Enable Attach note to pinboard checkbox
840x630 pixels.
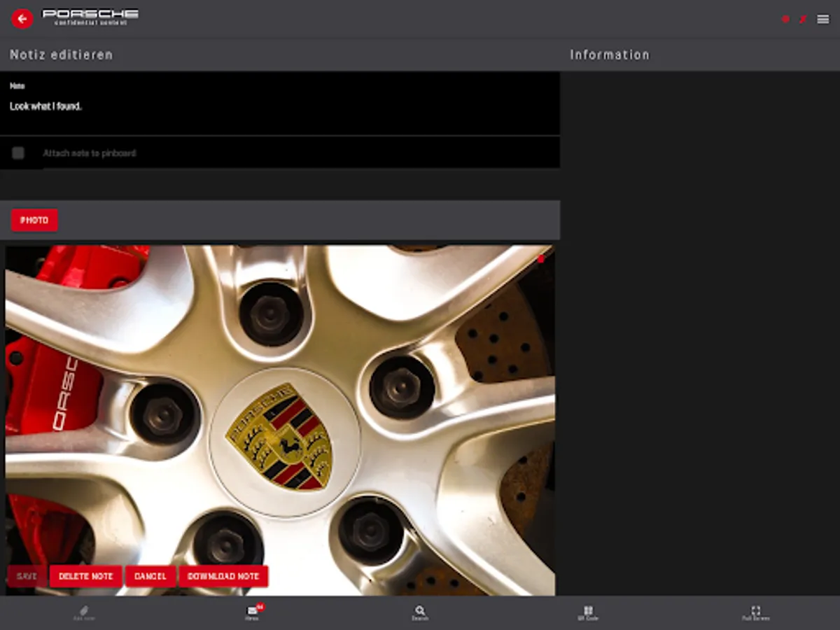18,153
